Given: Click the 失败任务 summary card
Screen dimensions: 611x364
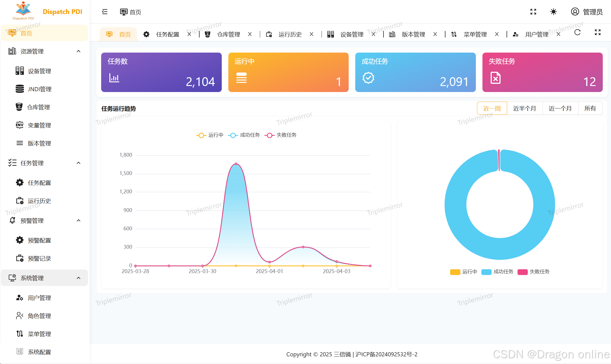Looking at the screenshot, I should 542,72.
